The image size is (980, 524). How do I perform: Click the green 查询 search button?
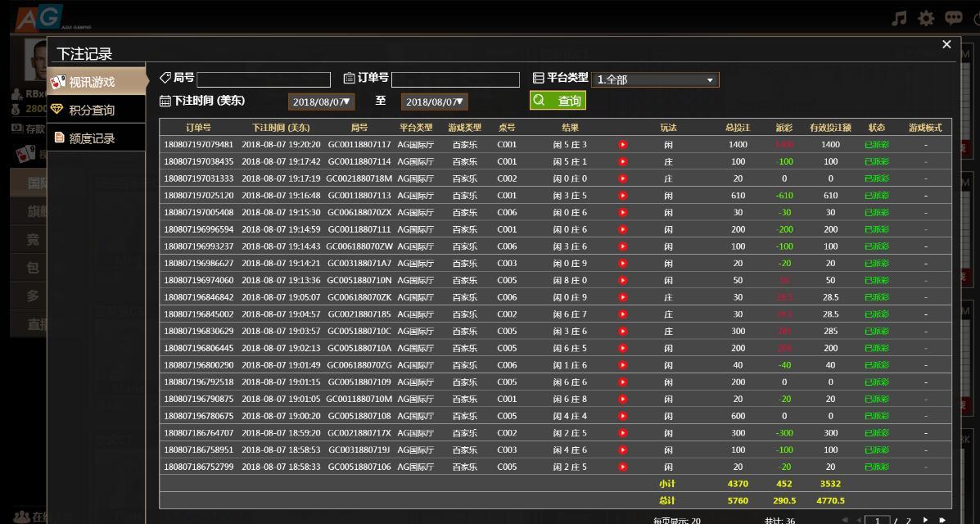(558, 101)
